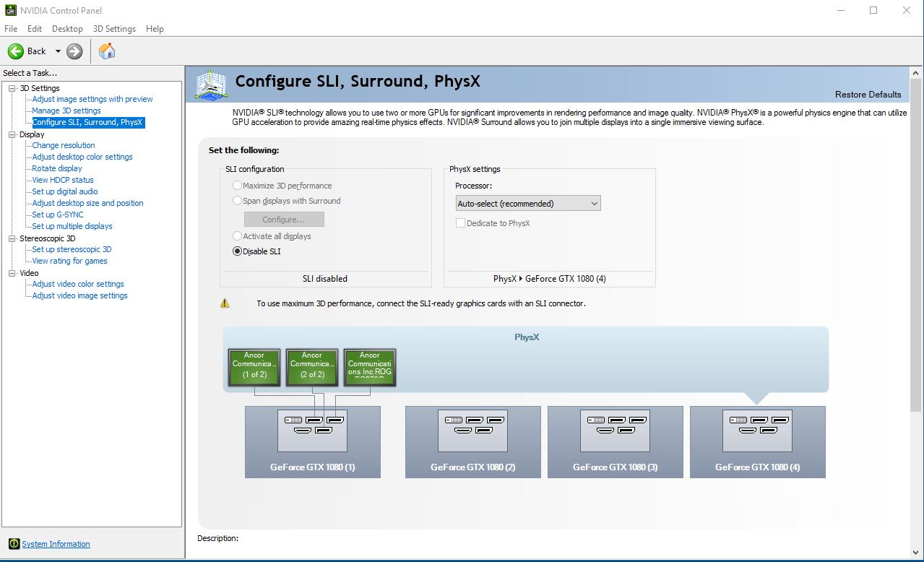The height and width of the screenshot is (562, 924).
Task: Click the vertical scrollbar up arrow
Action: click(x=916, y=74)
